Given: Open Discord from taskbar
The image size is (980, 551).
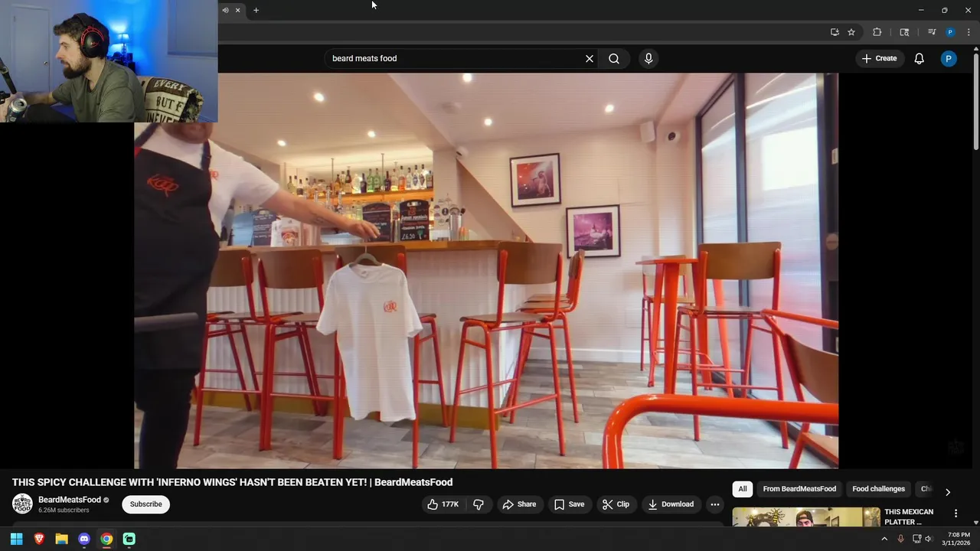Looking at the screenshot, I should [84, 539].
